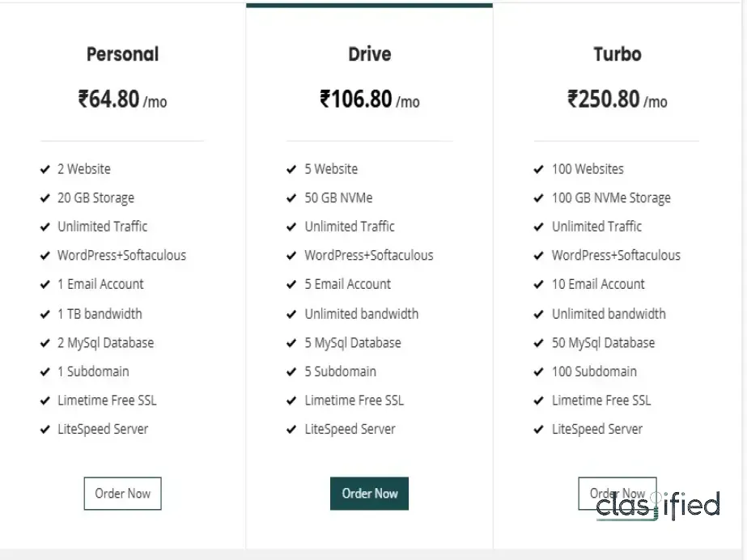Image resolution: width=747 pixels, height=560 pixels.
Task: Click the checkmark next to 50 GB NVMe
Action: click(x=292, y=197)
